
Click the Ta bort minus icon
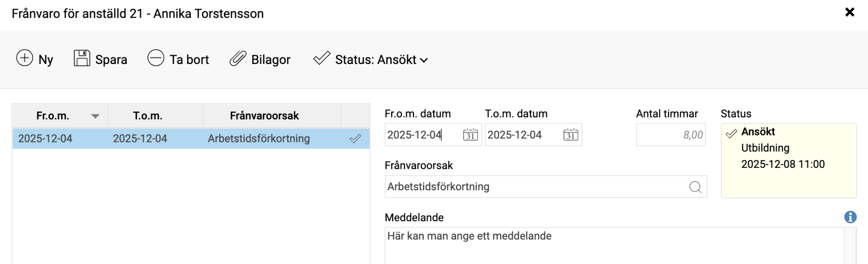pyautogui.click(x=156, y=58)
